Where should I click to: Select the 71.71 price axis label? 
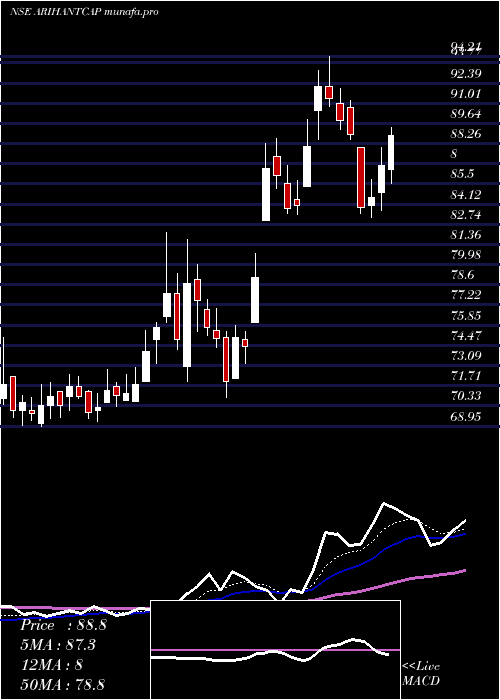coord(466,376)
